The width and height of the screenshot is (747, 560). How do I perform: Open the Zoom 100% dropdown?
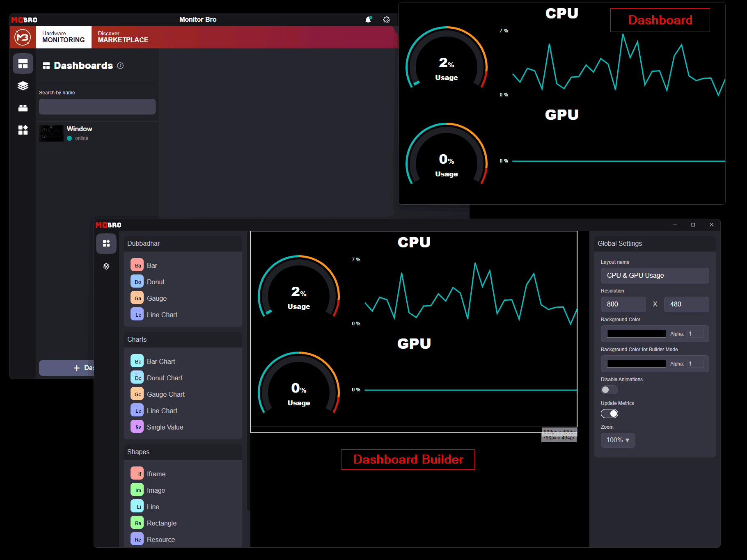click(618, 440)
